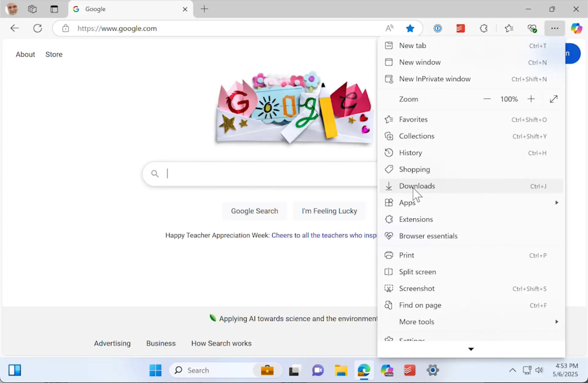Open the Settings gear on the taskbar
The width and height of the screenshot is (588, 383).
(432, 370)
